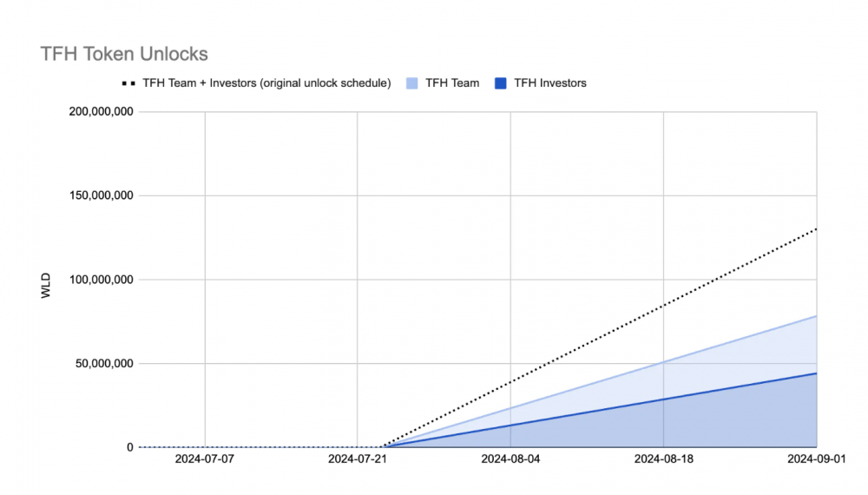The height and width of the screenshot is (495, 868).
Task: Click the TFH Investors legend label
Action: tap(549, 83)
